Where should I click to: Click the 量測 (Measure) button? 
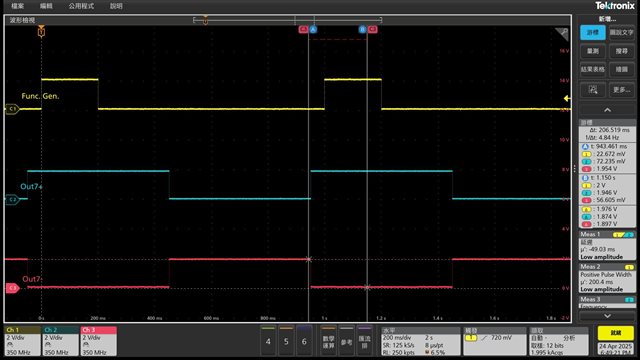(592, 51)
